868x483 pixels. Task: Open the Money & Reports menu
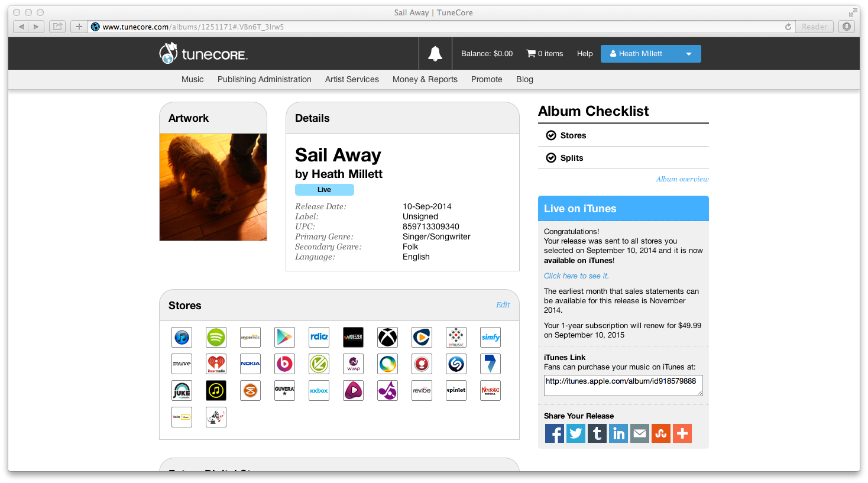[x=425, y=79]
